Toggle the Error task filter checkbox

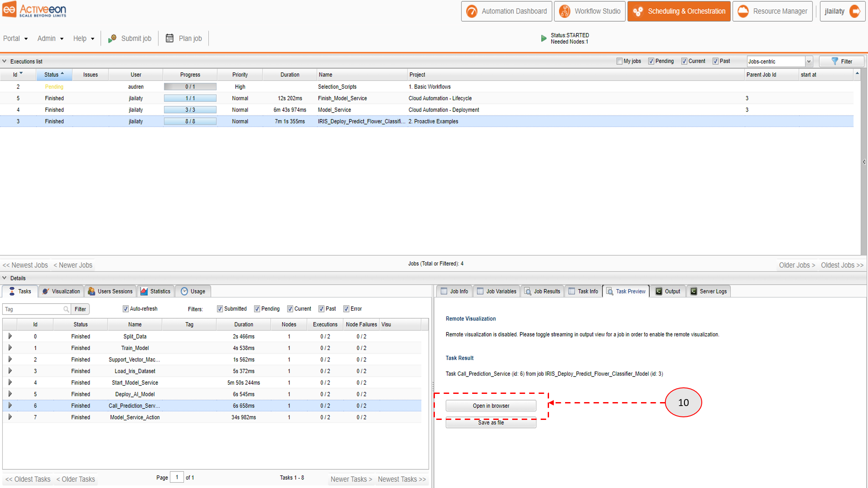pos(346,309)
